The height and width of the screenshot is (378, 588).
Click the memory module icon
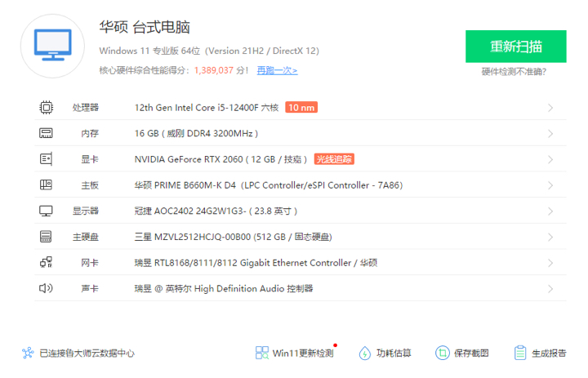coord(46,133)
